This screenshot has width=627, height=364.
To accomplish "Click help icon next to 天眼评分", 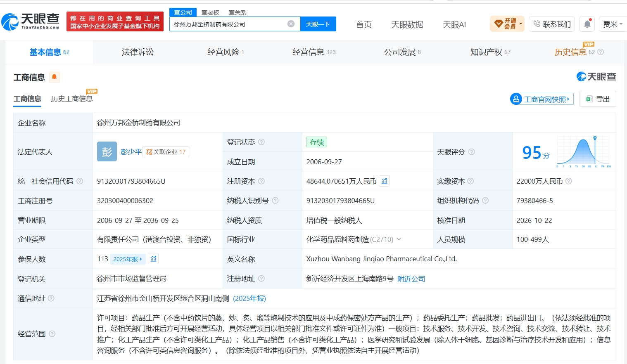I will 471,152.
